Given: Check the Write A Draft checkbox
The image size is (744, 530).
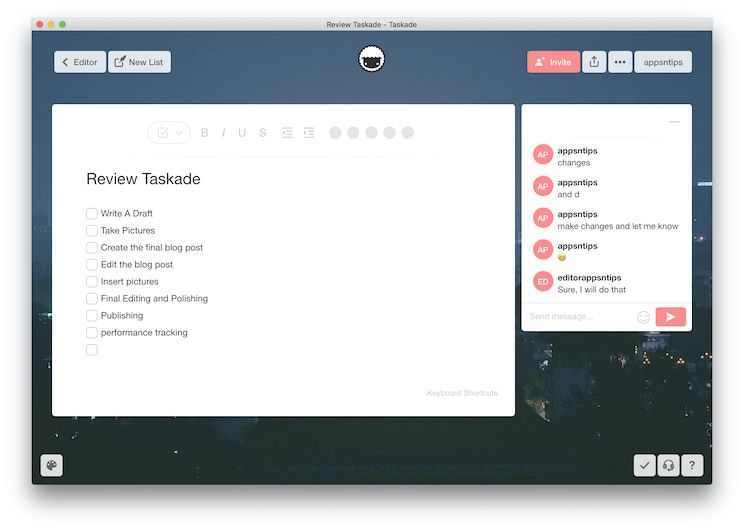Looking at the screenshot, I should click(92, 214).
